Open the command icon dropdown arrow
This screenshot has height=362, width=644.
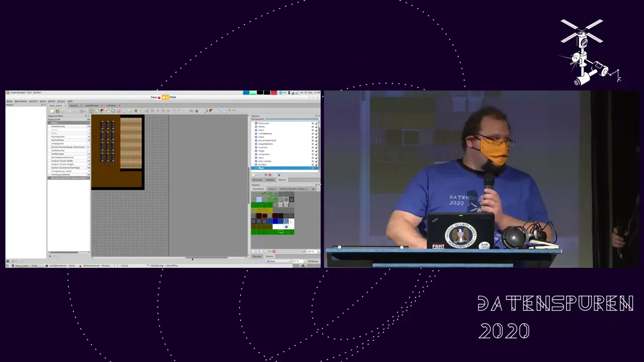(x=85, y=111)
